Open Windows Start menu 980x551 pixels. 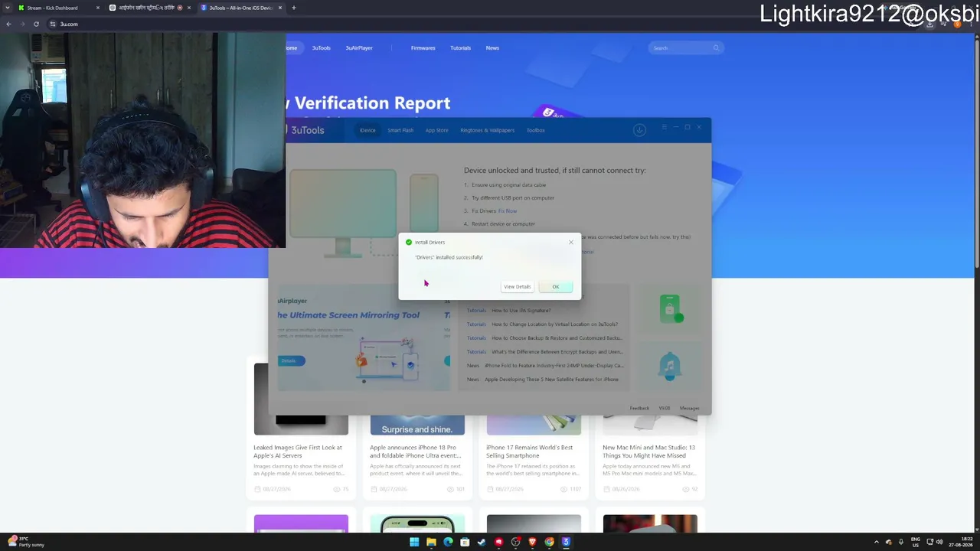(x=414, y=542)
